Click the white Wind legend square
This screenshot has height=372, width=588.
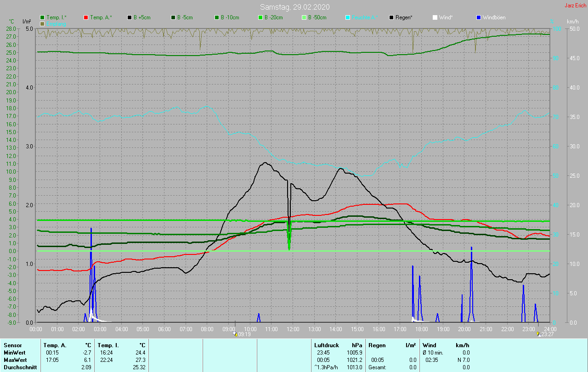(435, 17)
